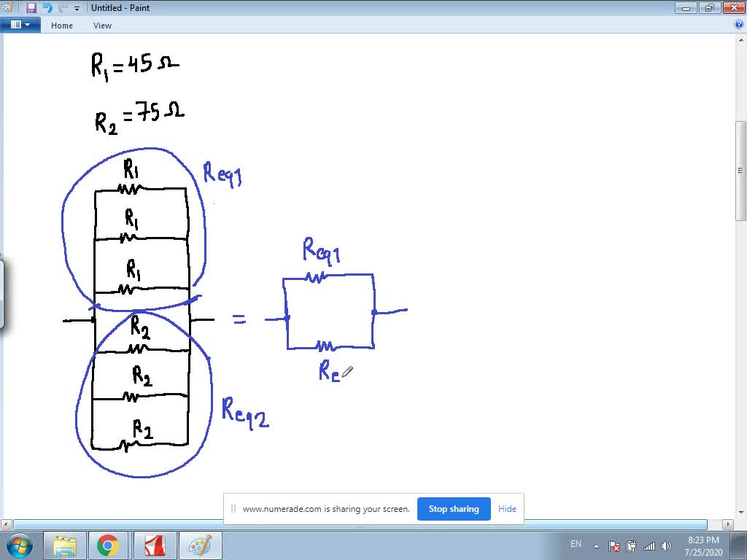Switch to the View tab
The height and width of the screenshot is (560, 747).
tap(102, 25)
